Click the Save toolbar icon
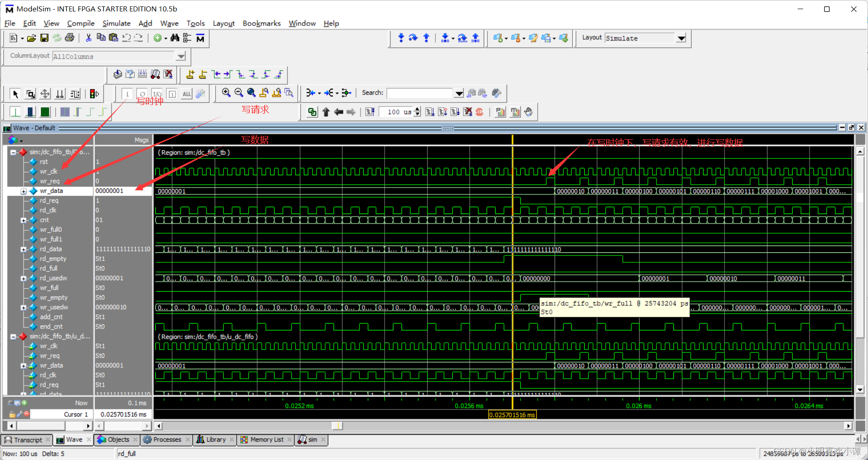Viewport: 868px width, 460px height. coord(44,38)
